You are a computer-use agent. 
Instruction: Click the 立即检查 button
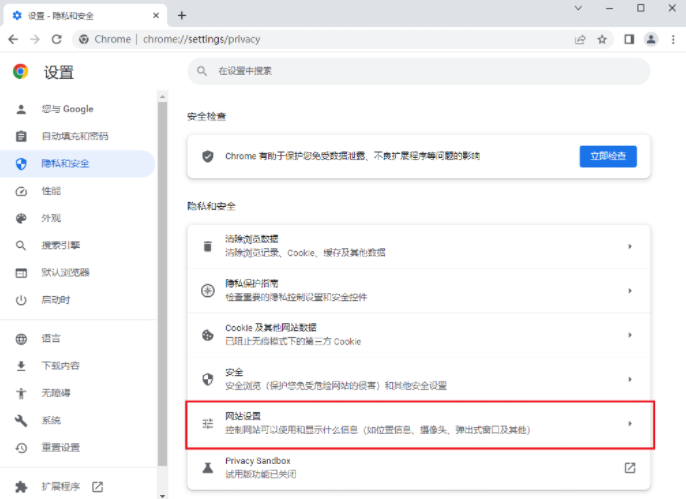(x=608, y=156)
